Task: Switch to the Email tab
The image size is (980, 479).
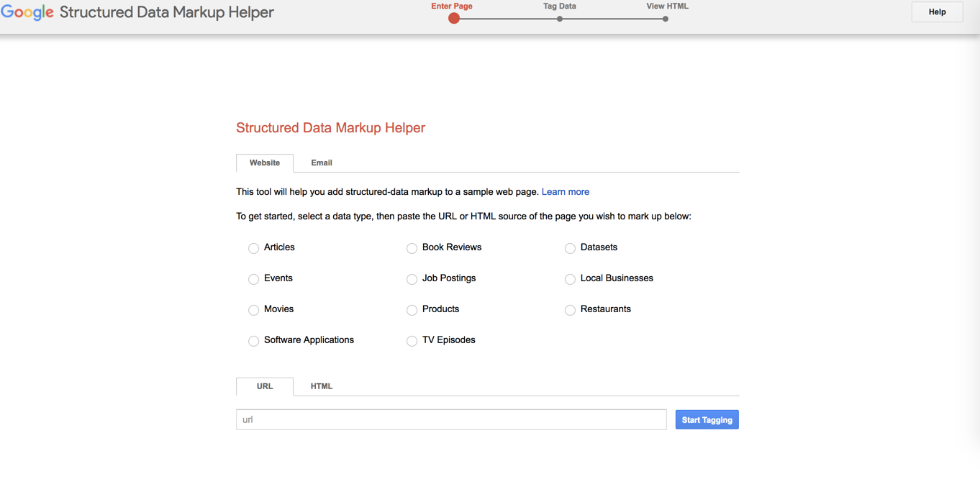Action: (321, 163)
